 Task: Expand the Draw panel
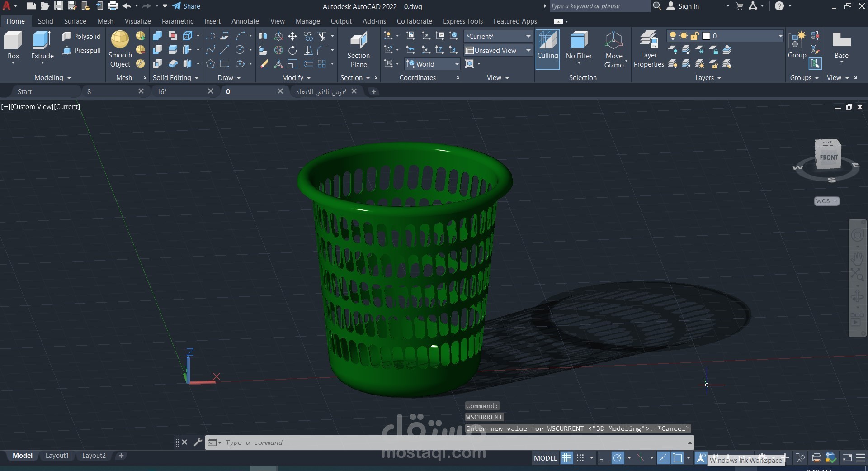click(229, 77)
